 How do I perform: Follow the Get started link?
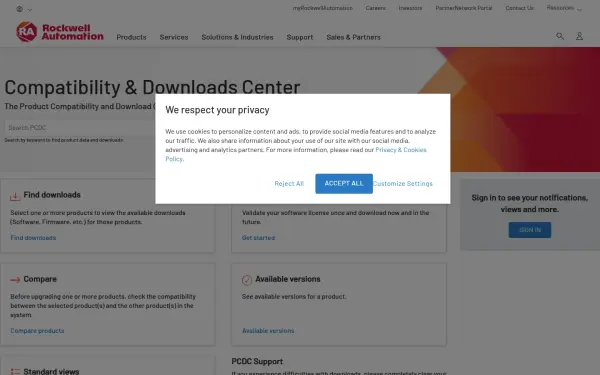coord(258,238)
